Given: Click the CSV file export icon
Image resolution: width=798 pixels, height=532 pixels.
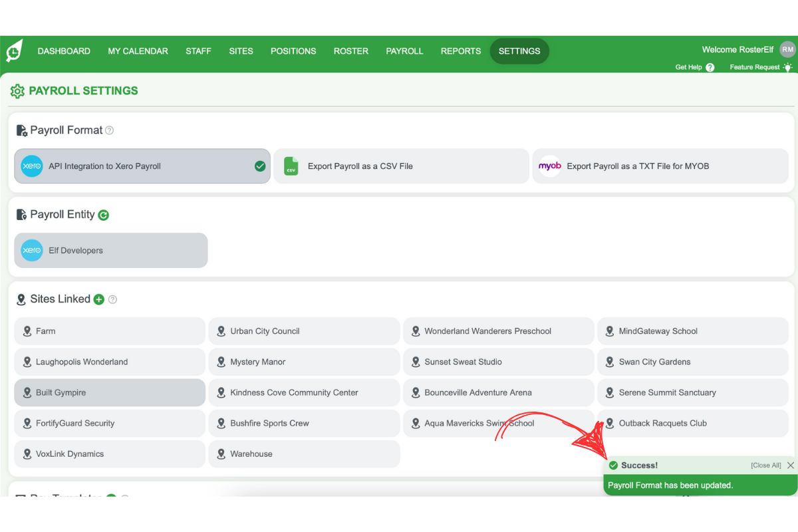Looking at the screenshot, I should [291, 166].
